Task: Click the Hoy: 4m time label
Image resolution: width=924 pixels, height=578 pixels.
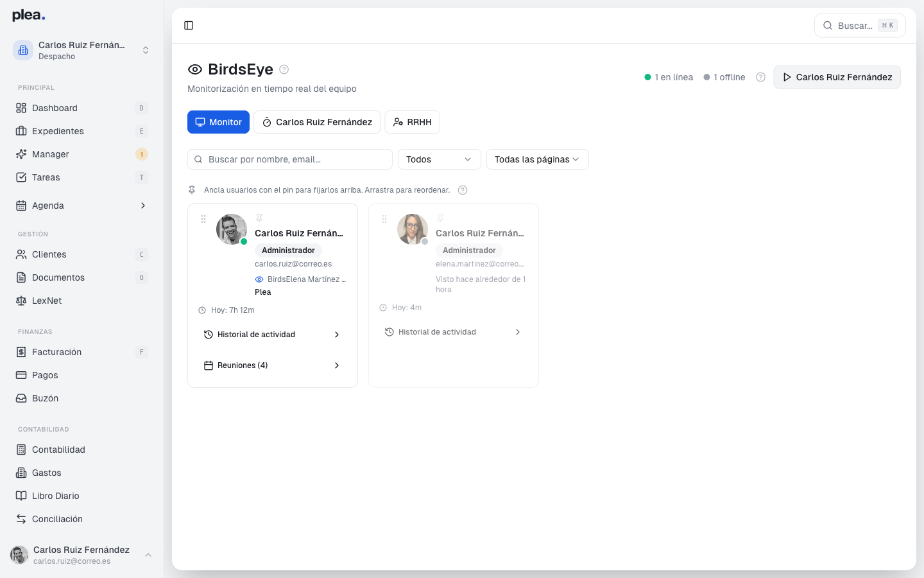Action: pos(400,308)
